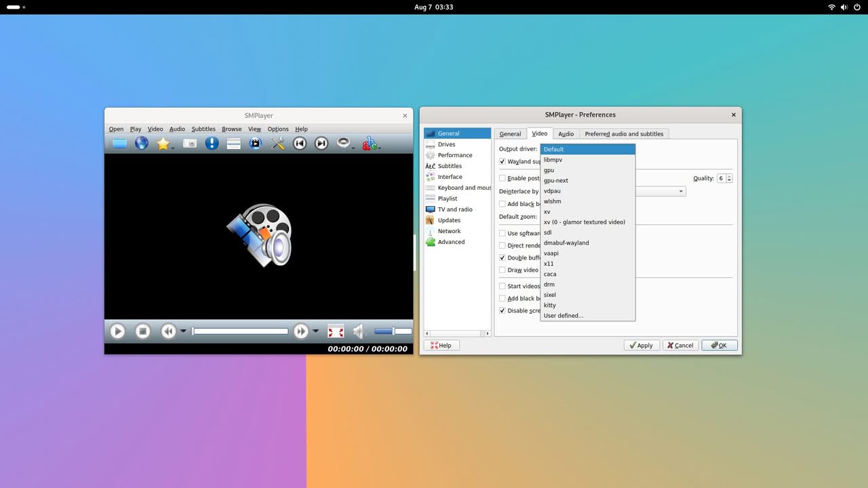The height and width of the screenshot is (488, 868).
Task: Open favorites with the star icon
Action: (x=163, y=143)
